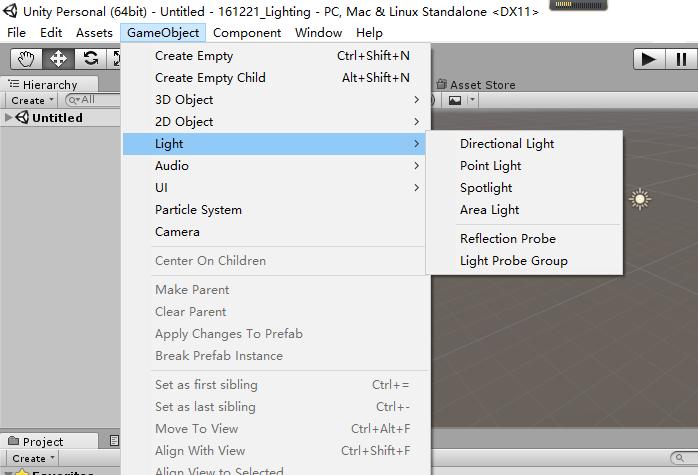The image size is (698, 475).
Task: Select the Hand tool in toolbar
Action: click(x=26, y=59)
